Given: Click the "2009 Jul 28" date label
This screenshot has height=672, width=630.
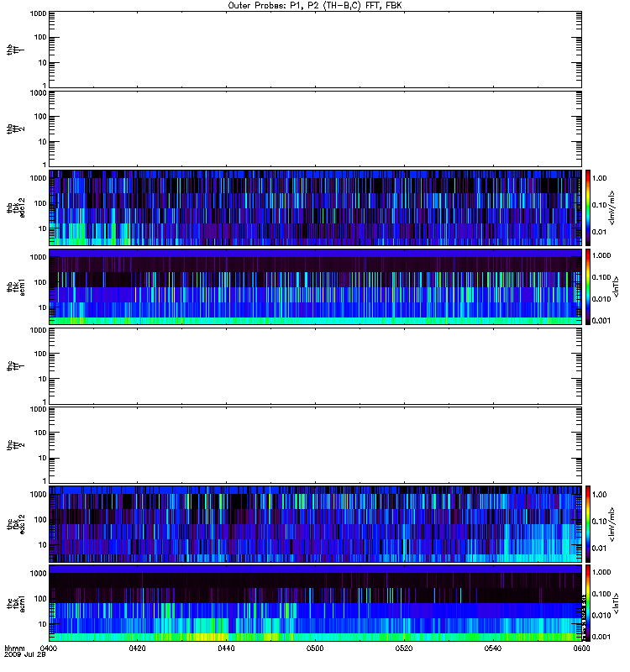Looking at the screenshot, I should tap(25, 655).
